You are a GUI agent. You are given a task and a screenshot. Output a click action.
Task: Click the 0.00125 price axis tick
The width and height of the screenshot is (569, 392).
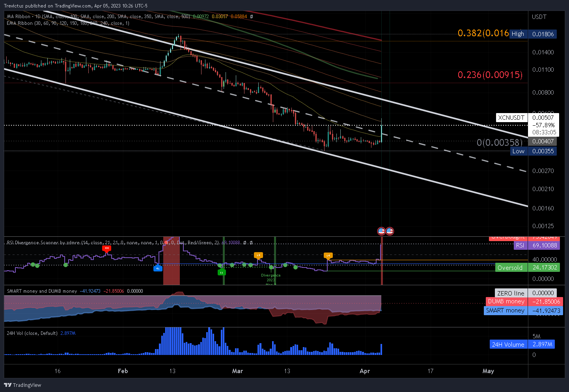pos(543,226)
